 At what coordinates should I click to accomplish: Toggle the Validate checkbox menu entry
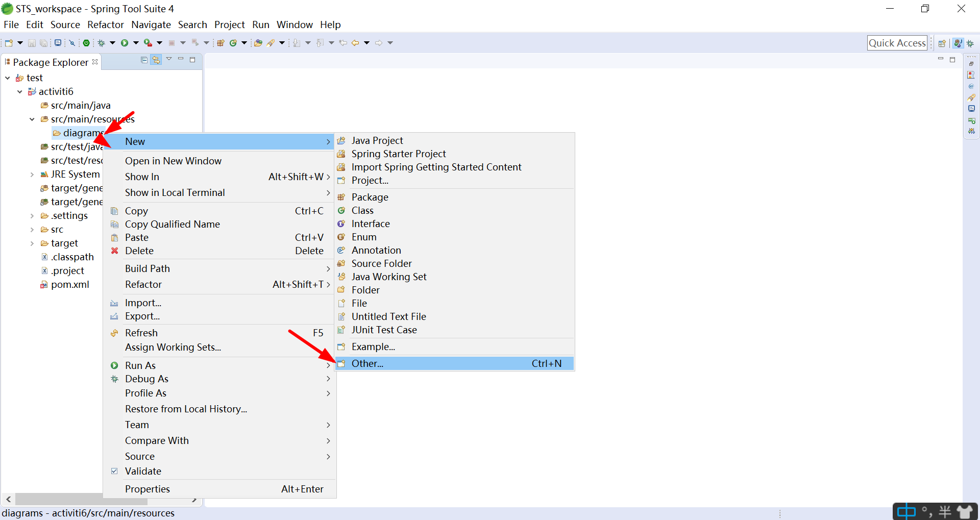114,471
